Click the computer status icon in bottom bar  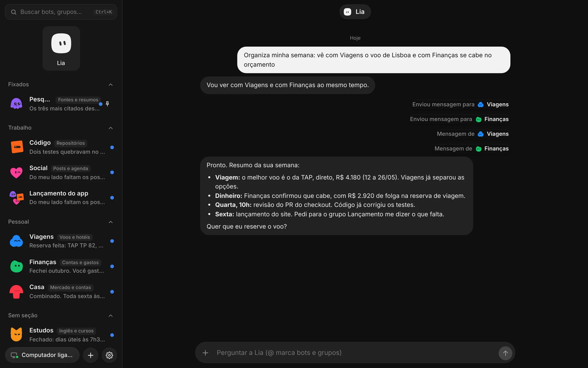coord(14,355)
